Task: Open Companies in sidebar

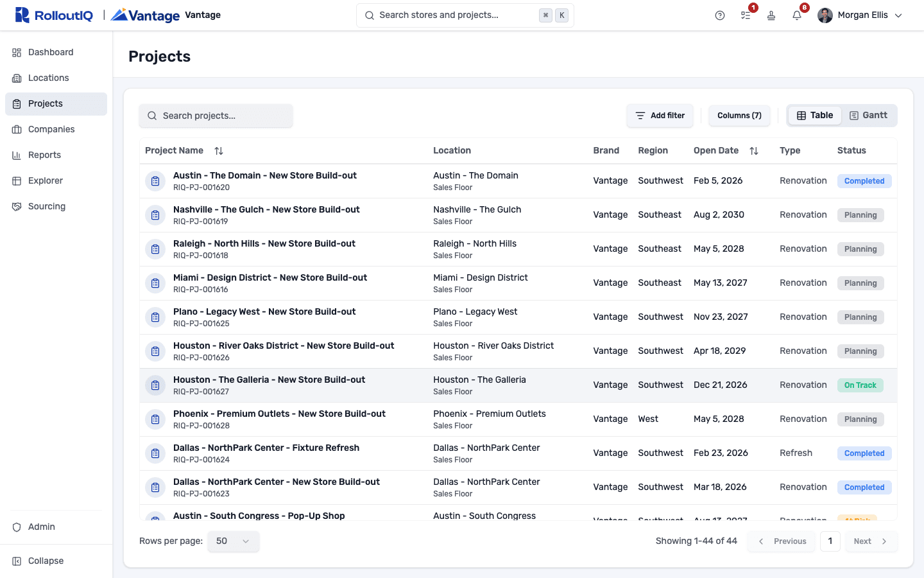Action: coord(56,130)
